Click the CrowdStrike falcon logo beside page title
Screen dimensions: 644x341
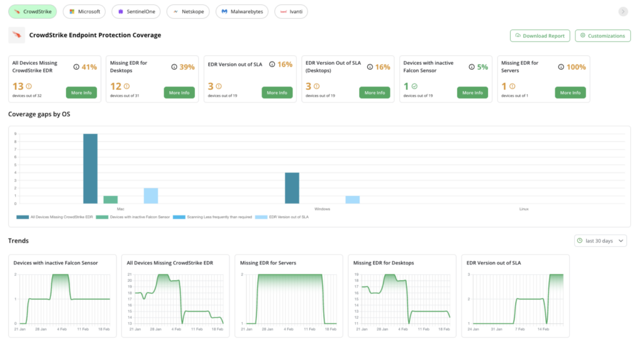pyautogui.click(x=17, y=35)
